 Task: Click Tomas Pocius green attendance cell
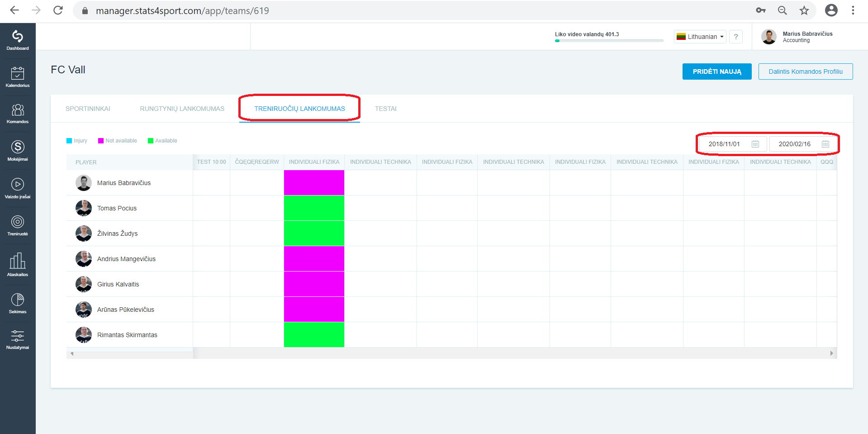tap(314, 208)
